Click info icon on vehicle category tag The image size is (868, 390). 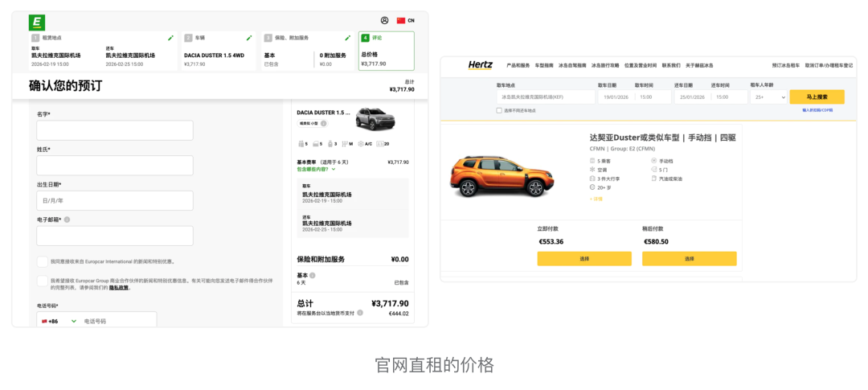(x=324, y=124)
